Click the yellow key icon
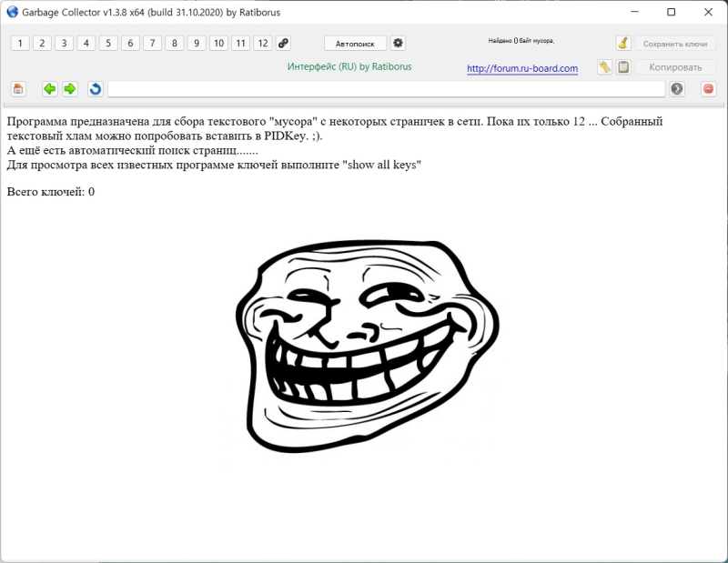This screenshot has height=563, width=728. [604, 67]
